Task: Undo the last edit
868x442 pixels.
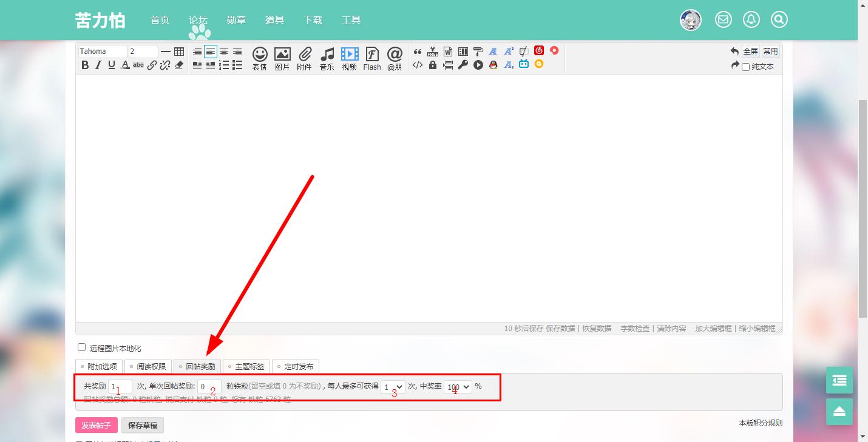Action: pos(735,52)
